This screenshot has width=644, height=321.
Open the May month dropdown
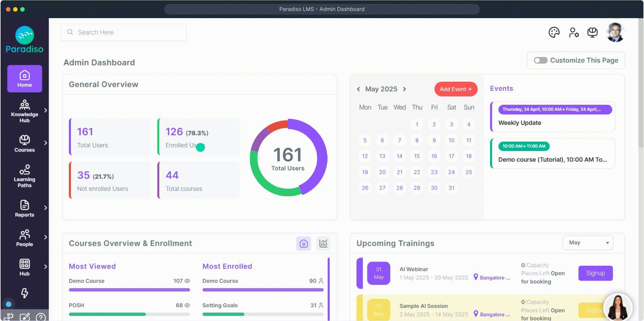588,243
